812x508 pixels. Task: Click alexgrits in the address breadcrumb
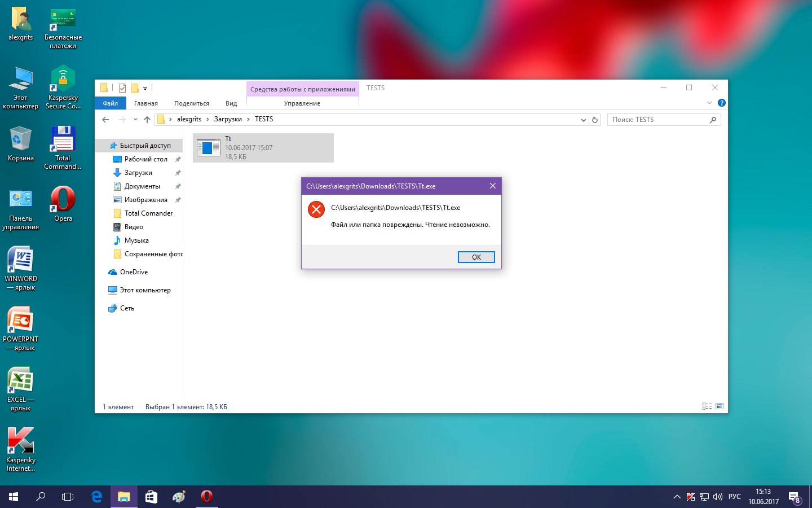coord(189,120)
